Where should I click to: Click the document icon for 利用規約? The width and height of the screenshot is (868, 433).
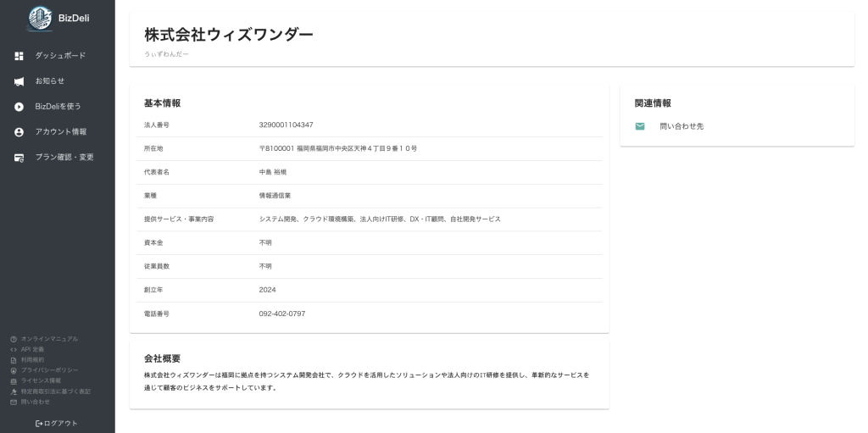(14, 360)
